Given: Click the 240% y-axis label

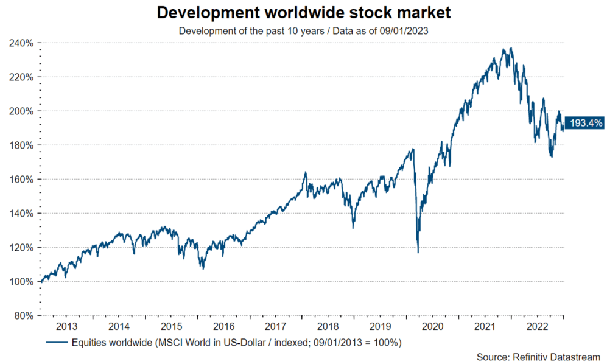Looking at the screenshot, I should (20, 43).
